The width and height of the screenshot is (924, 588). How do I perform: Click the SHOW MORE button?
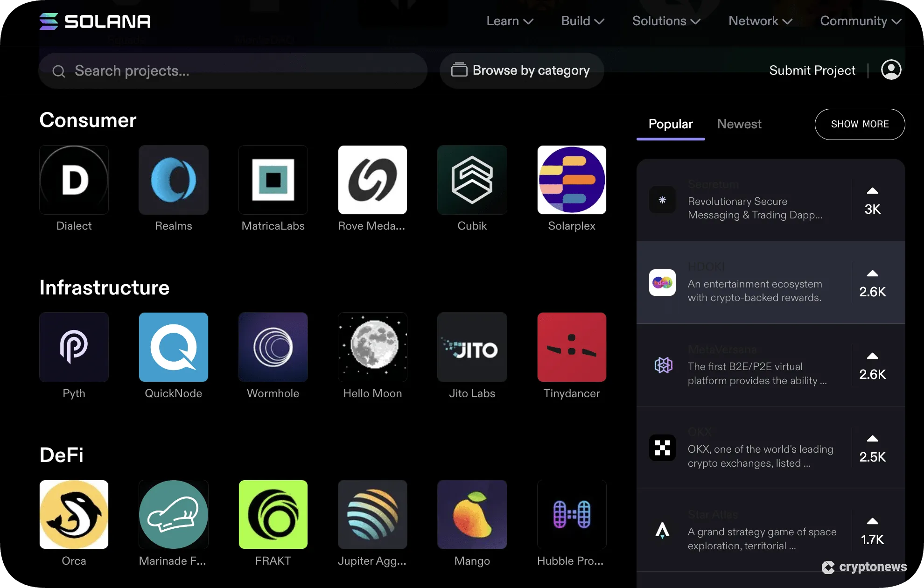(x=860, y=124)
